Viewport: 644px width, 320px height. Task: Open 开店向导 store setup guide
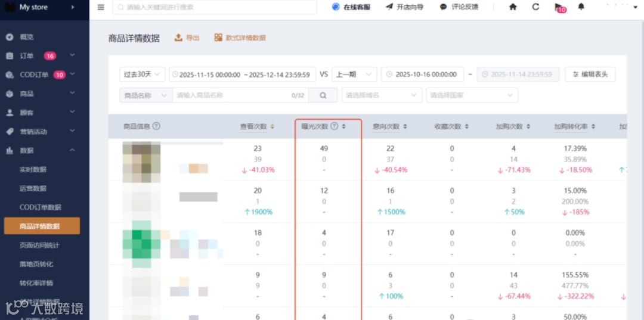pyautogui.click(x=404, y=7)
